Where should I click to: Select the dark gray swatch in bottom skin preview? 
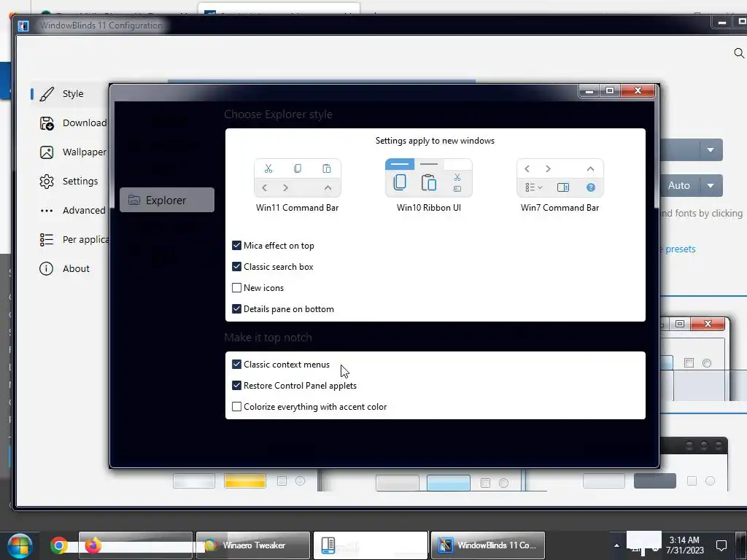click(654, 481)
